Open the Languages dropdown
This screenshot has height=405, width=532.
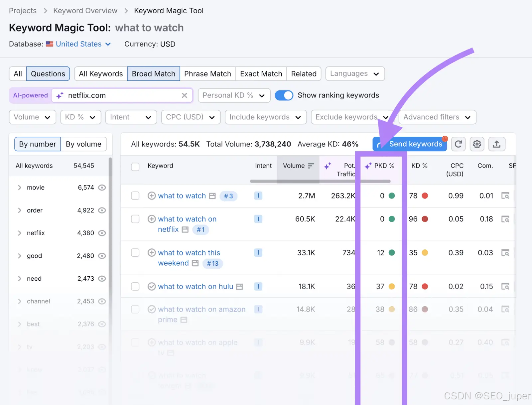pyautogui.click(x=355, y=73)
